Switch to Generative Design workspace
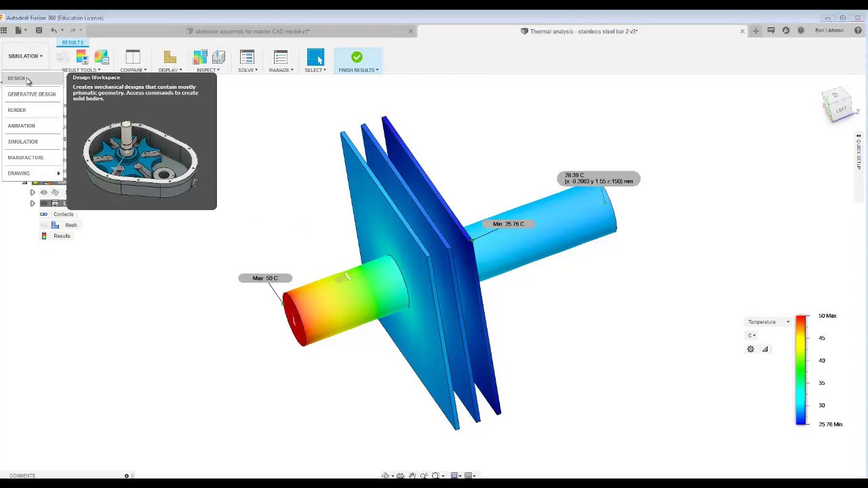Viewport: 868px width, 488px height. (32, 94)
